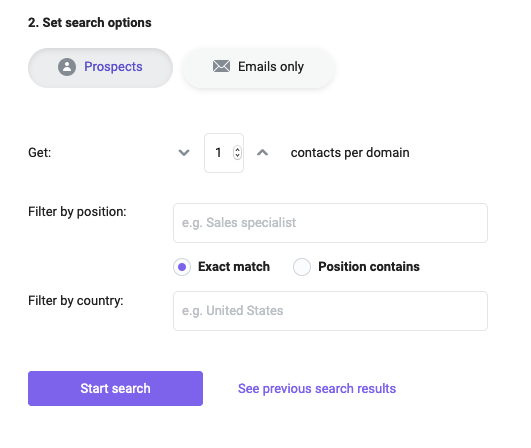Screen dimensions: 531x448
Task: Click the person avatar icon in Prospects
Action: [x=67, y=67]
